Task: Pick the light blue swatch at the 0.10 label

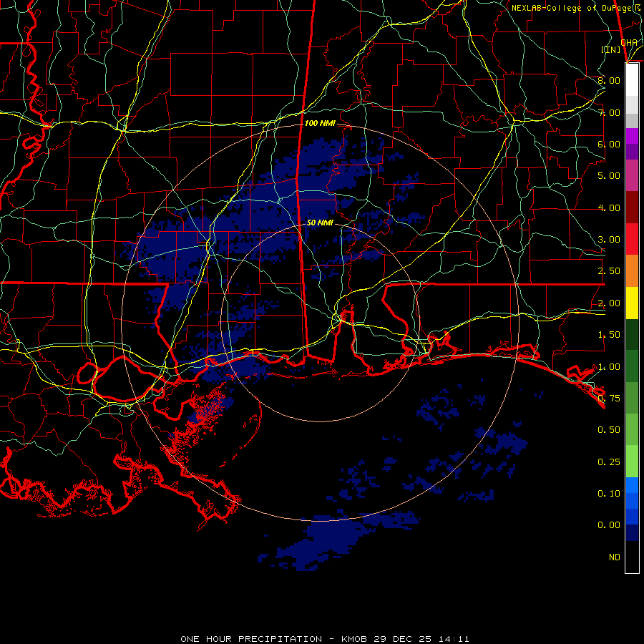Action: [x=632, y=485]
